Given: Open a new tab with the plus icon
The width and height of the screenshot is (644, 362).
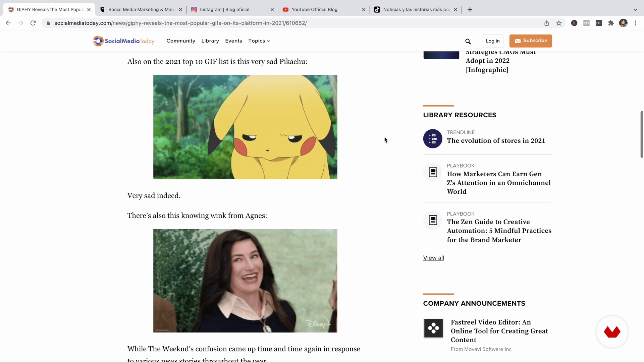Looking at the screenshot, I should [x=470, y=10].
